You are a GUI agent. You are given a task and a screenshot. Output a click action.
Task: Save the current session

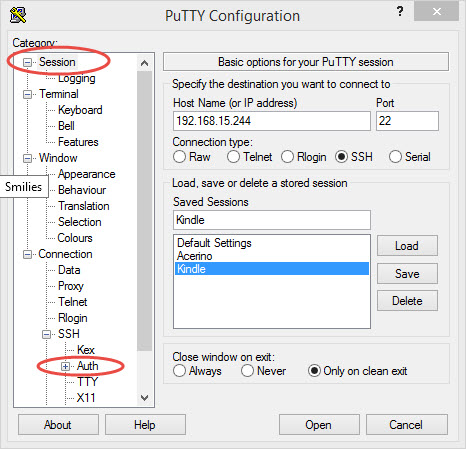point(407,274)
